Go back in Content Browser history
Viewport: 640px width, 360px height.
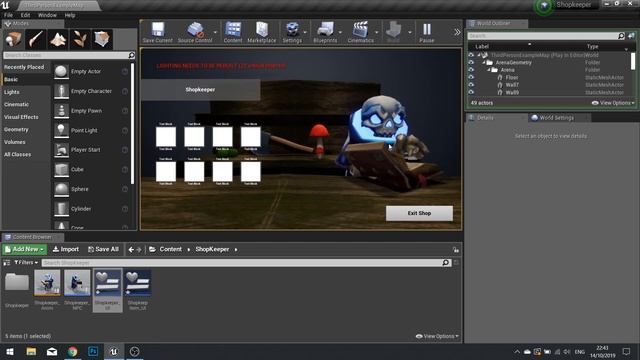pos(131,249)
